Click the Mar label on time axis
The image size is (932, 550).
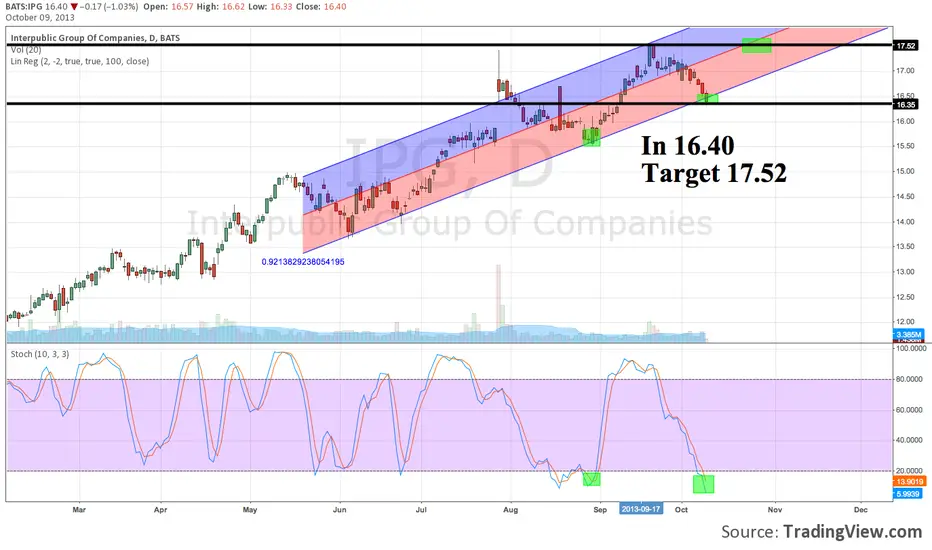(79, 510)
